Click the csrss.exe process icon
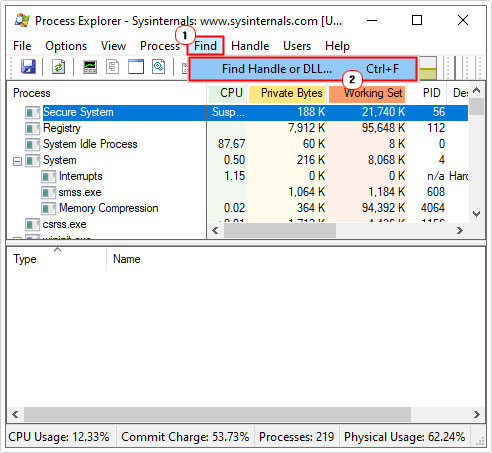 [33, 224]
